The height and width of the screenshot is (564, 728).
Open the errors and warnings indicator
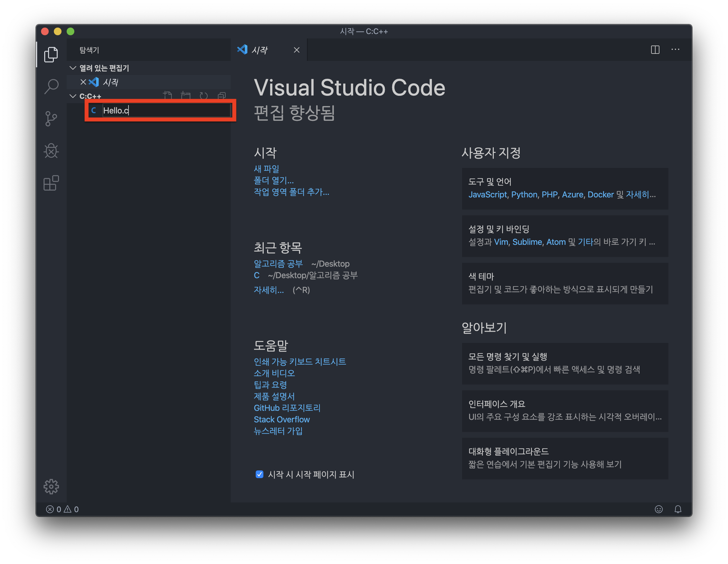[x=62, y=509]
